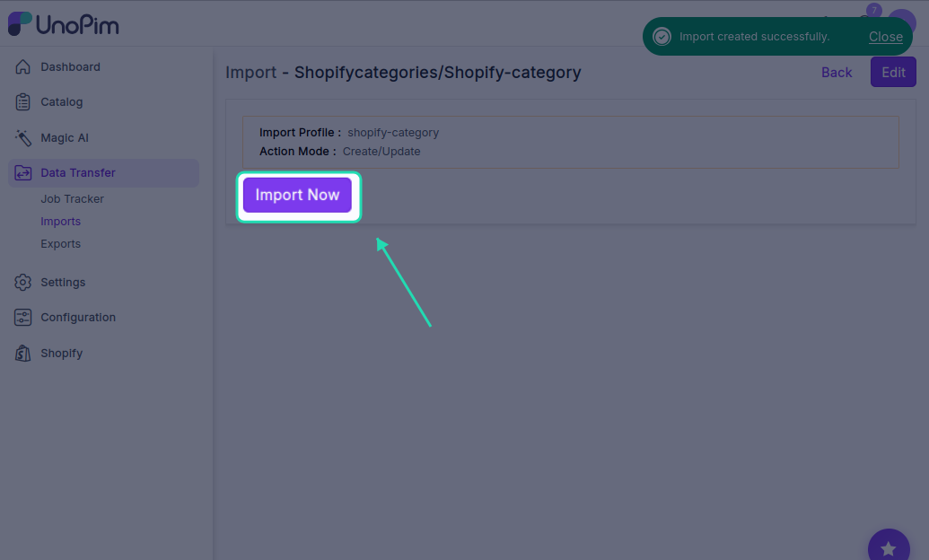Screen dimensions: 929x560
Task: Open the Exports submenu item
Action: (60, 244)
